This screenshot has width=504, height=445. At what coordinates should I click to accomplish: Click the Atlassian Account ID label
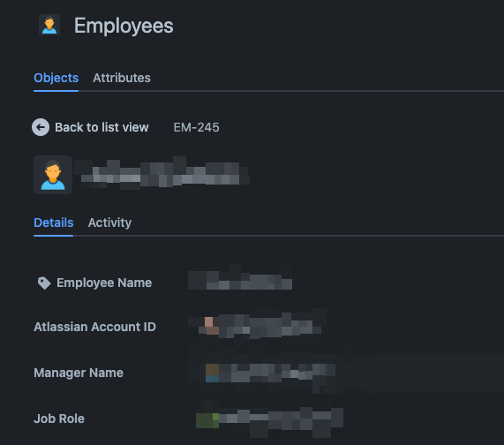94,327
